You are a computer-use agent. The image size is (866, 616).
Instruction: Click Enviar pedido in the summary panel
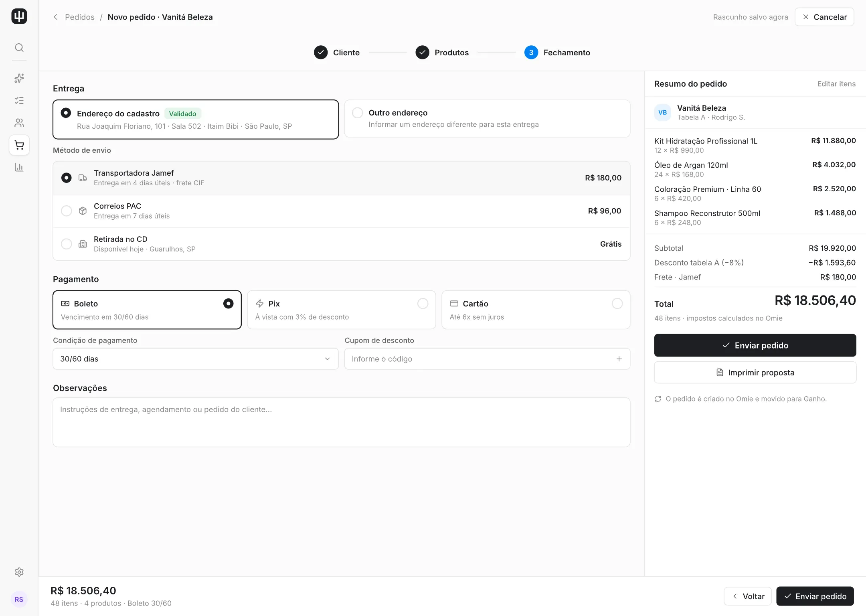pyautogui.click(x=755, y=345)
